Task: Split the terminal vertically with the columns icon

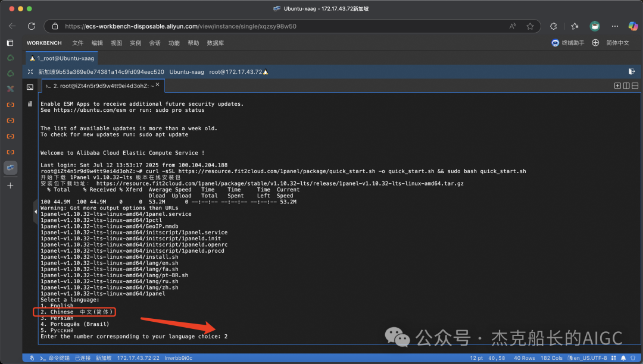Action: click(626, 86)
